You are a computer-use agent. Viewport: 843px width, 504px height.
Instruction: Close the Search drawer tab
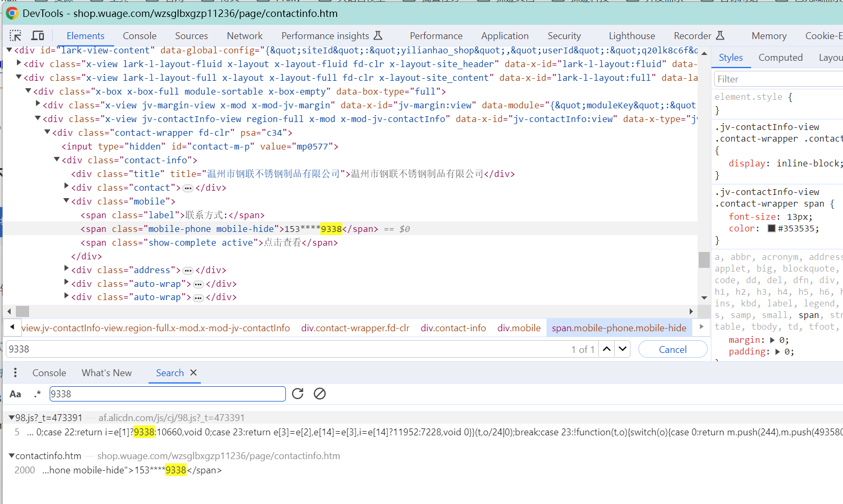pos(193,372)
